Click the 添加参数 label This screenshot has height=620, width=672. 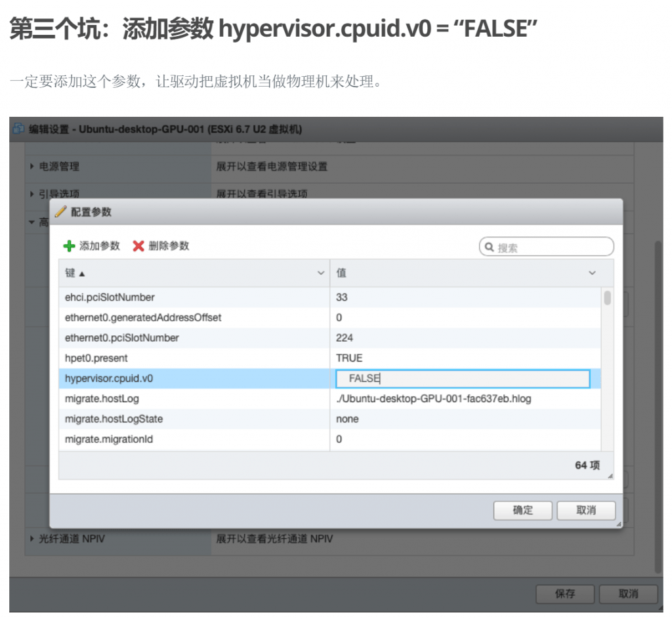pos(100,246)
